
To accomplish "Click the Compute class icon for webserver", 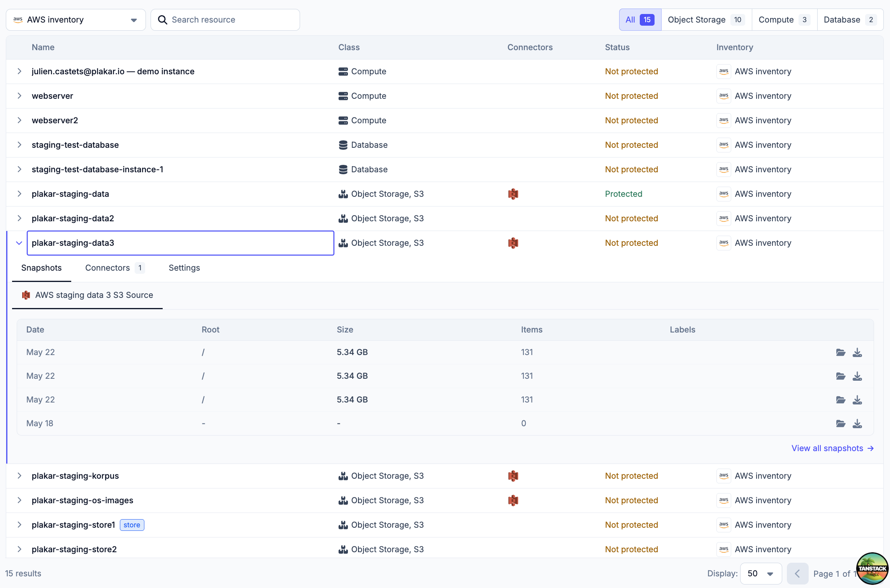I will click(343, 96).
